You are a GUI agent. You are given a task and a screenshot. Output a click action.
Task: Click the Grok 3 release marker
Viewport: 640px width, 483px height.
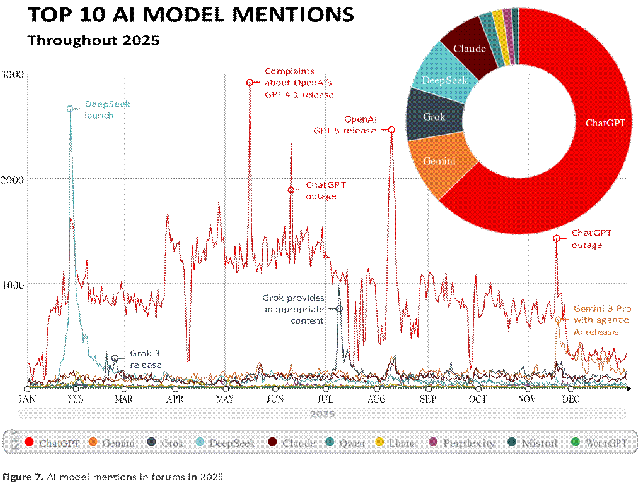click(115, 358)
